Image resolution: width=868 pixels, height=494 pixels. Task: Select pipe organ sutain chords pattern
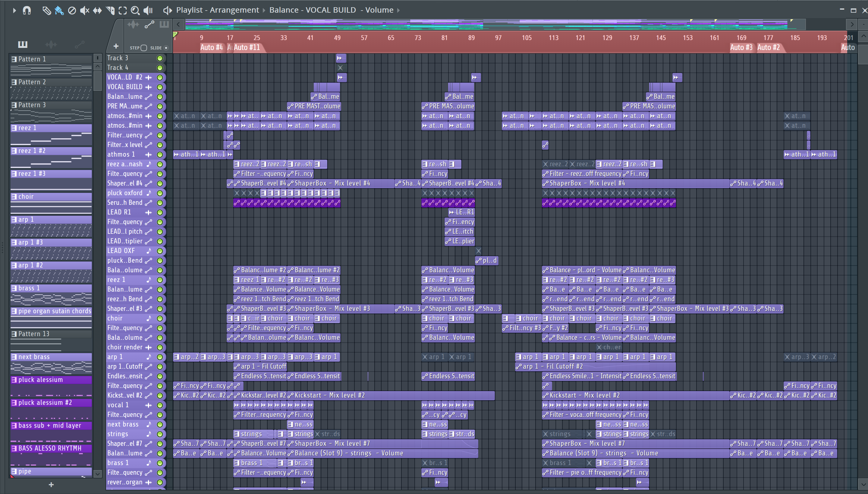point(51,311)
